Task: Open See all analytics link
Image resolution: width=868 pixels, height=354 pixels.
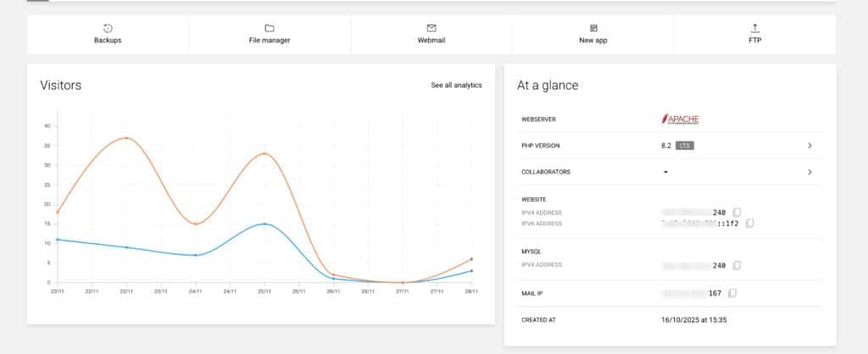Action: point(456,86)
